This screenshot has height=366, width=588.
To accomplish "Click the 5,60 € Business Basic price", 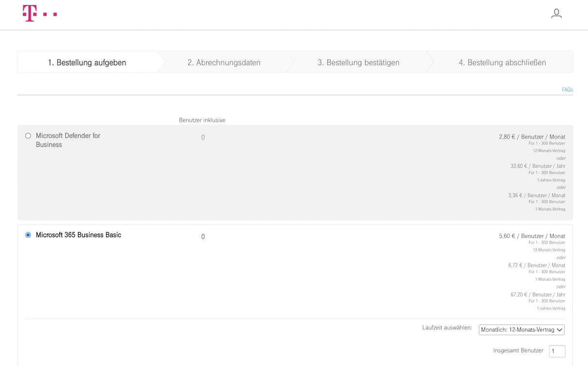I will point(532,236).
